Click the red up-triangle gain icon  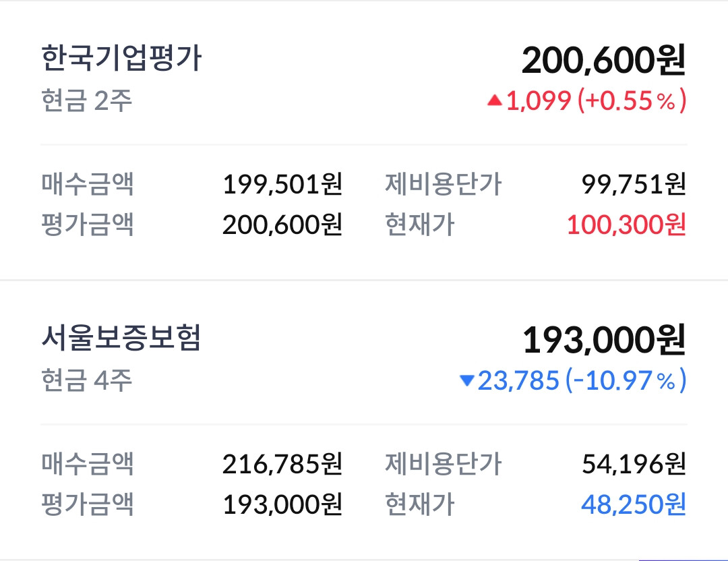[x=495, y=101]
